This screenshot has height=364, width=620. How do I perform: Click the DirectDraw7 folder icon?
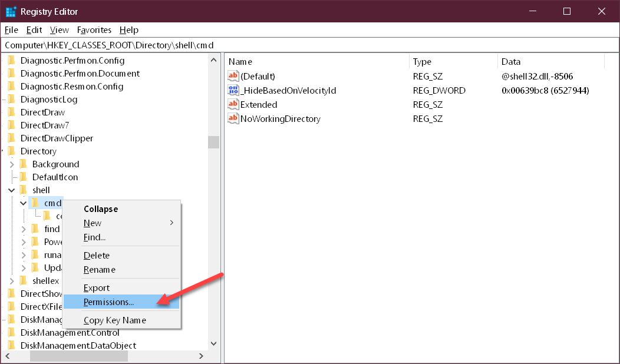click(x=11, y=125)
